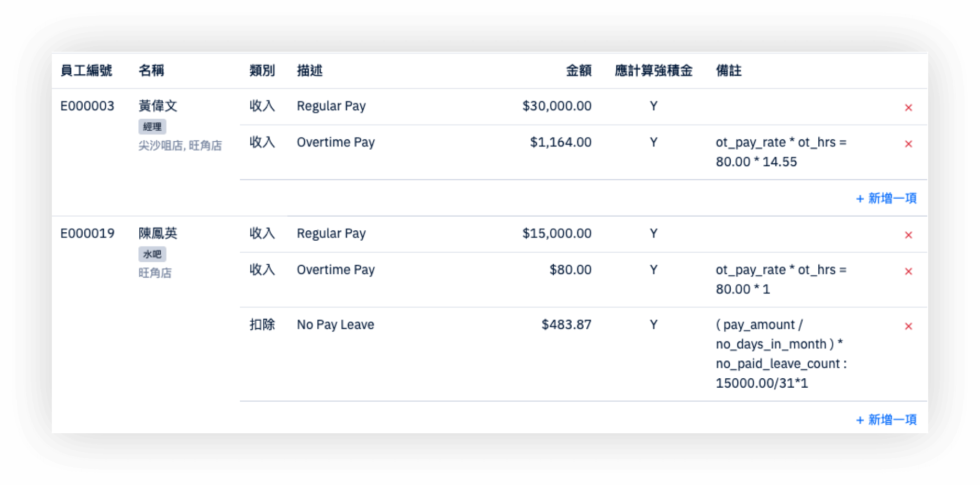Click the 員工編號 column header
This screenshot has width=980, height=485.
point(86,71)
